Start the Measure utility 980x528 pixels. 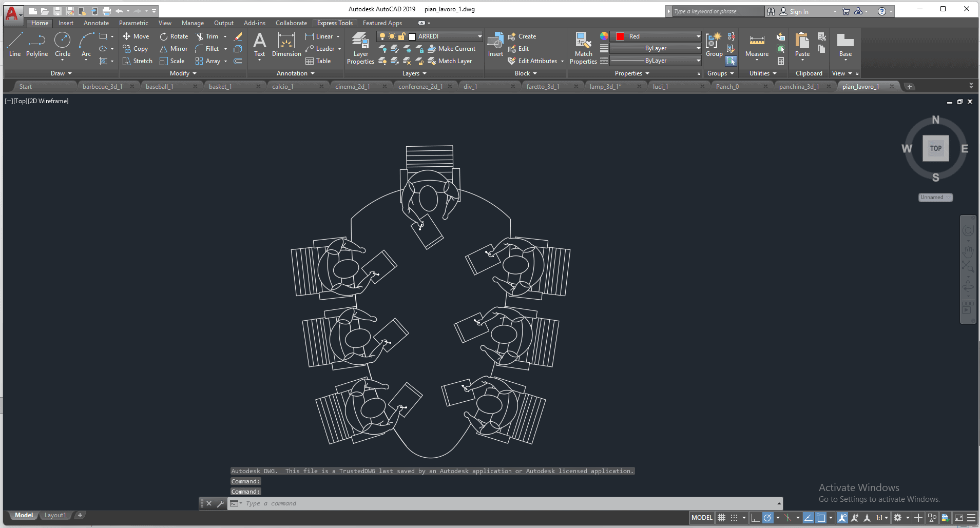pos(757,45)
